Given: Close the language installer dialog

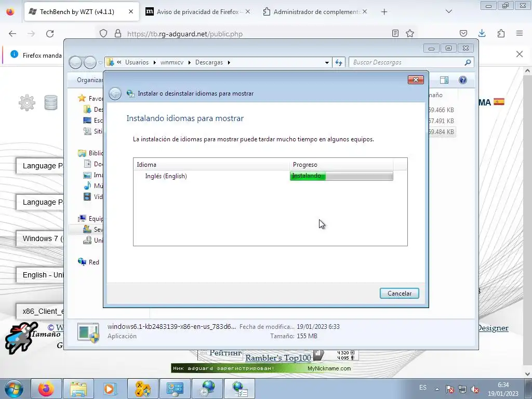Looking at the screenshot, I should 416,79.
